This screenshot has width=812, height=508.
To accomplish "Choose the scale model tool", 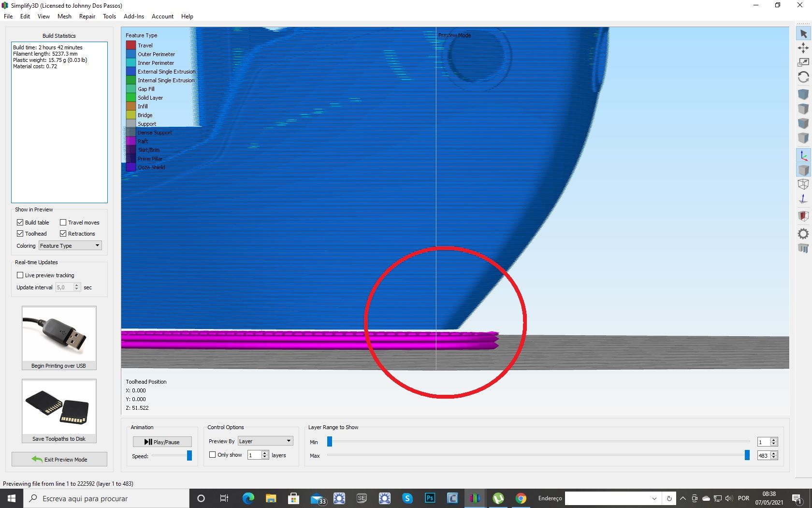I will pyautogui.click(x=803, y=63).
